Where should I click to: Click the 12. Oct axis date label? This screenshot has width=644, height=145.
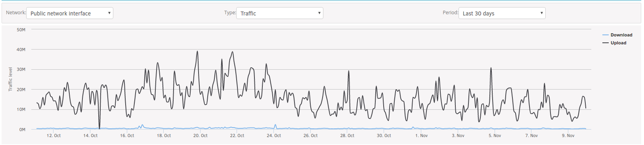[54, 135]
